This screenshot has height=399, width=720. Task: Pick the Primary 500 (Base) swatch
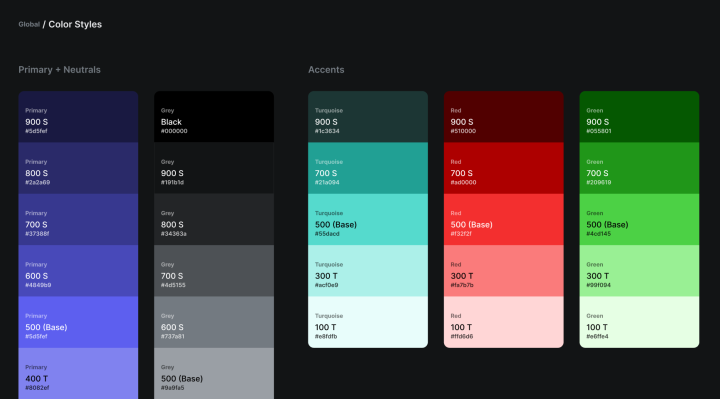78,322
